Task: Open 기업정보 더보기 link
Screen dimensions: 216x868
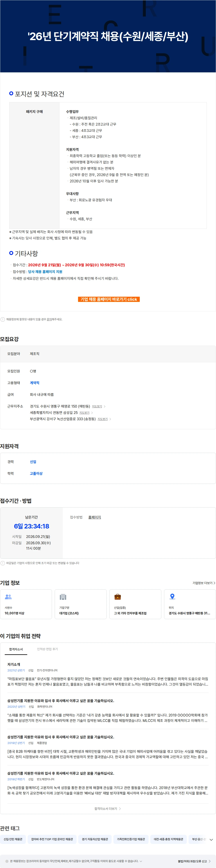Action: coord(204,583)
